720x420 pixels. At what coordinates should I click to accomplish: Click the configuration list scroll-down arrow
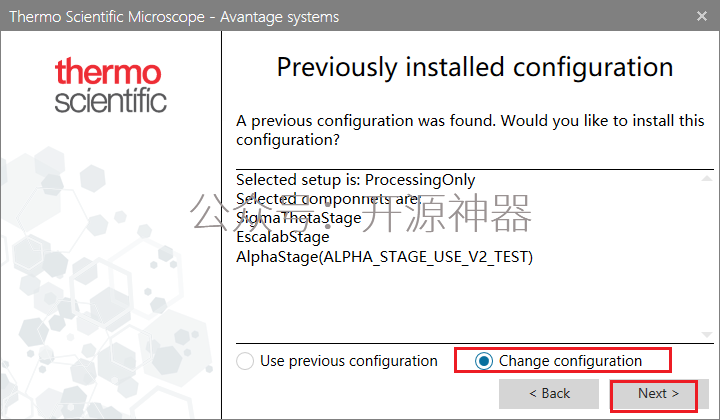[707, 335]
